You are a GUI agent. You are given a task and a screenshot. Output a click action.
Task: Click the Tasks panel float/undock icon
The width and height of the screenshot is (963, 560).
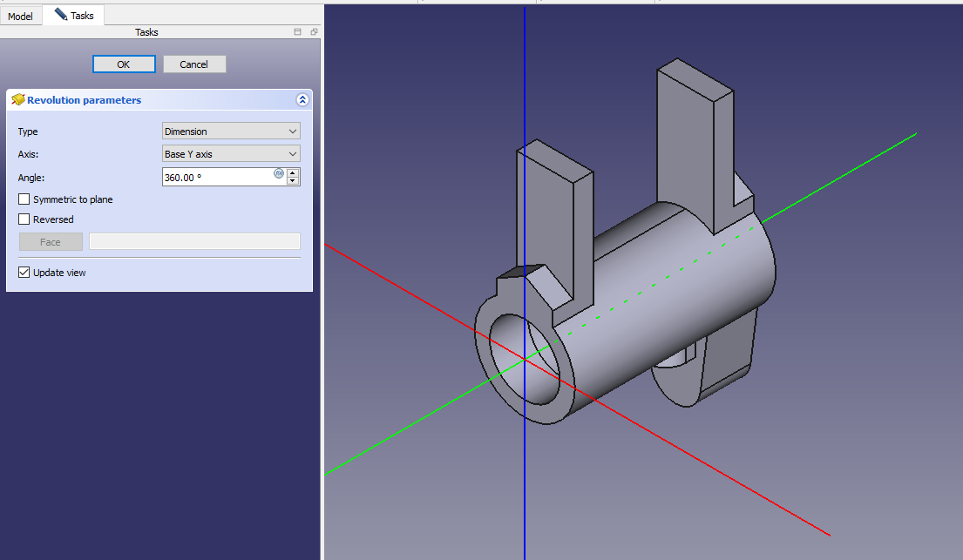(x=314, y=32)
